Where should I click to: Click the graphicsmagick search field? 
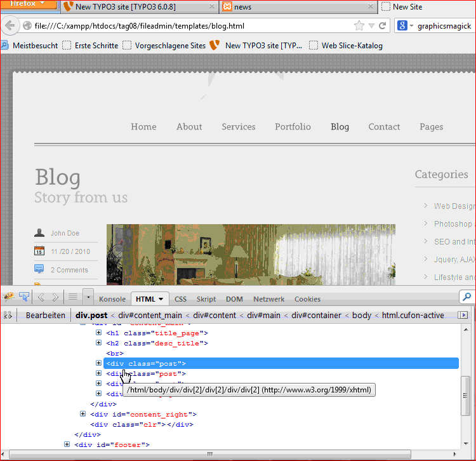click(x=444, y=26)
